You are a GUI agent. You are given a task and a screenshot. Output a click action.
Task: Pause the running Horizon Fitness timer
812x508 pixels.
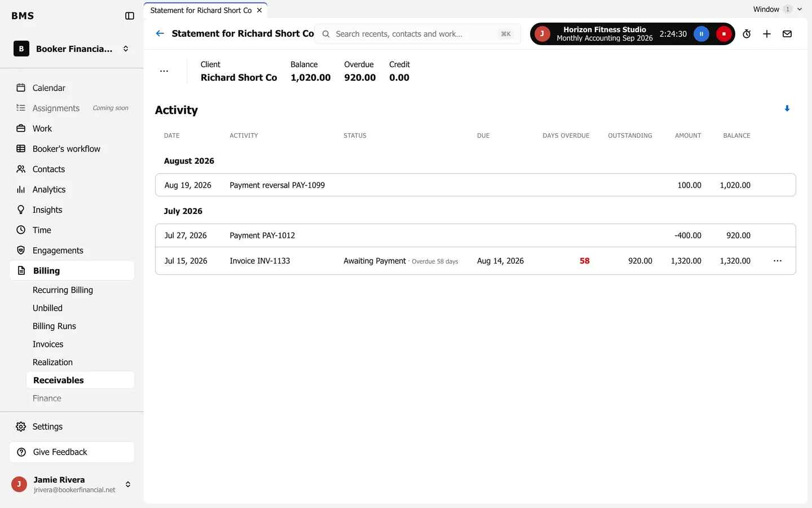pos(701,34)
